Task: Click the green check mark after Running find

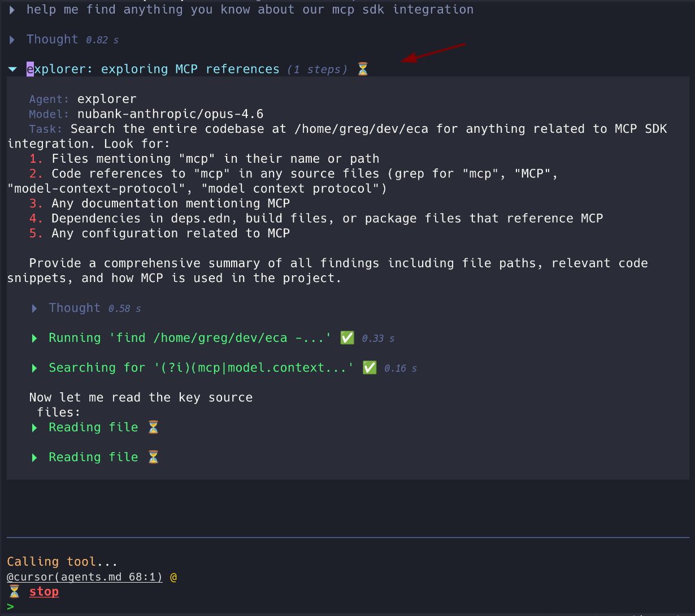Action: (347, 338)
